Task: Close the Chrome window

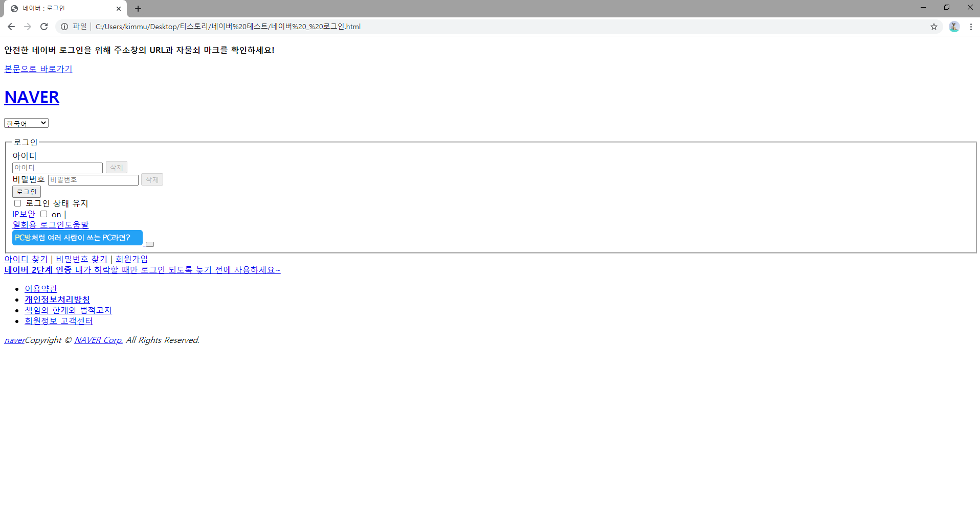Action: coord(970,7)
